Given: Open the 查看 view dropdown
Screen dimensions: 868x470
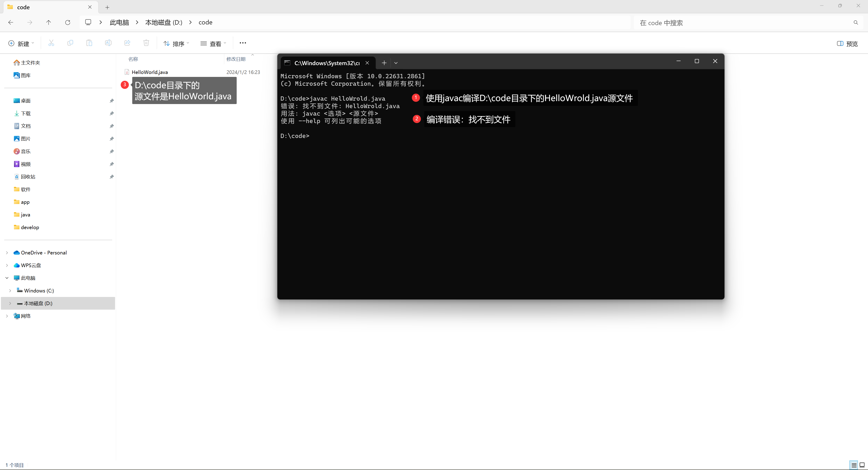Looking at the screenshot, I should (x=213, y=43).
